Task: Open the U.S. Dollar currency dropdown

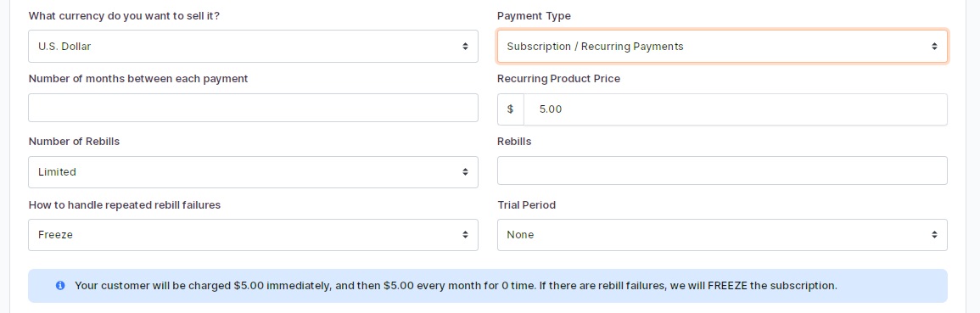Action: tap(253, 47)
